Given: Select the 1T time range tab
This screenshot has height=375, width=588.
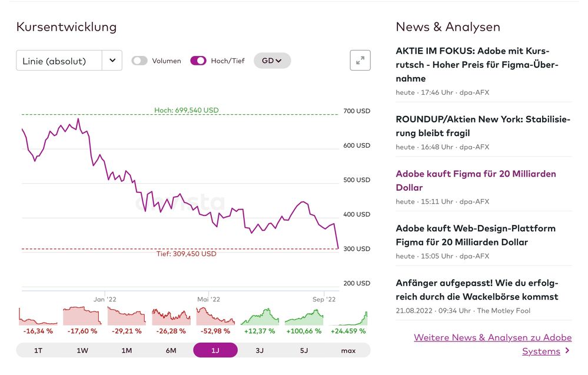Looking at the screenshot, I should coord(38,350).
